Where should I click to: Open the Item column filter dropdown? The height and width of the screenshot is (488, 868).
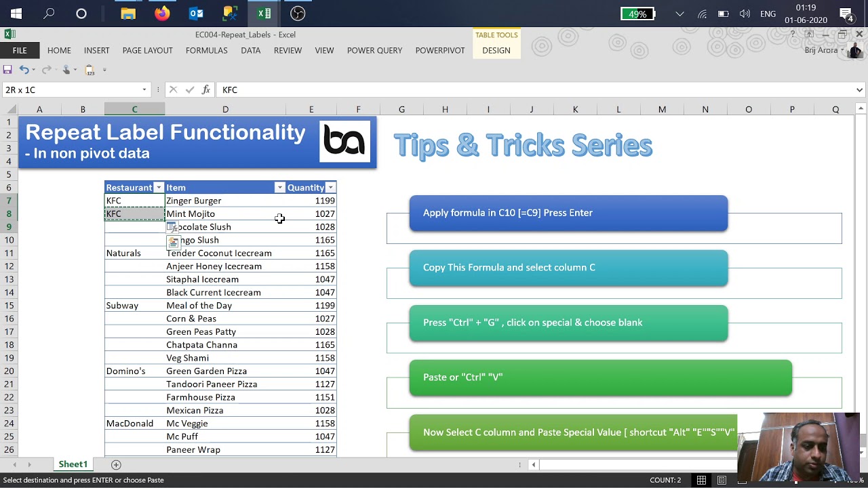[279, 188]
